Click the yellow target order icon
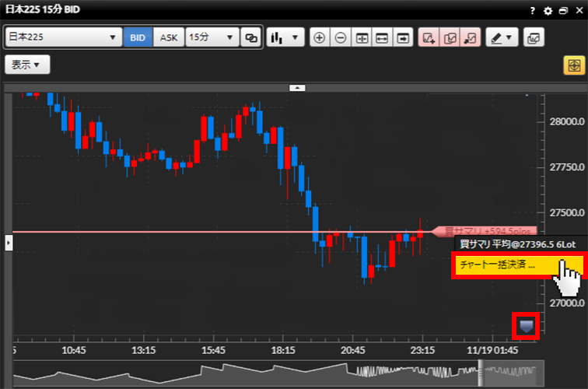The height and width of the screenshot is (389, 588). coord(574,65)
